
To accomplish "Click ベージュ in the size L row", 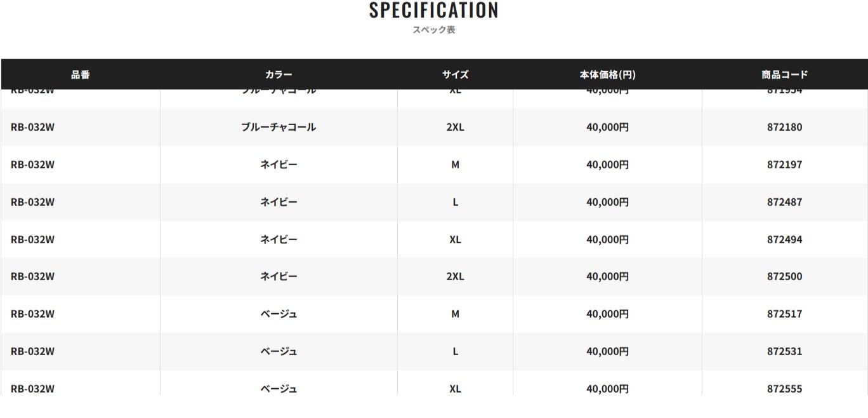I will [x=279, y=351].
